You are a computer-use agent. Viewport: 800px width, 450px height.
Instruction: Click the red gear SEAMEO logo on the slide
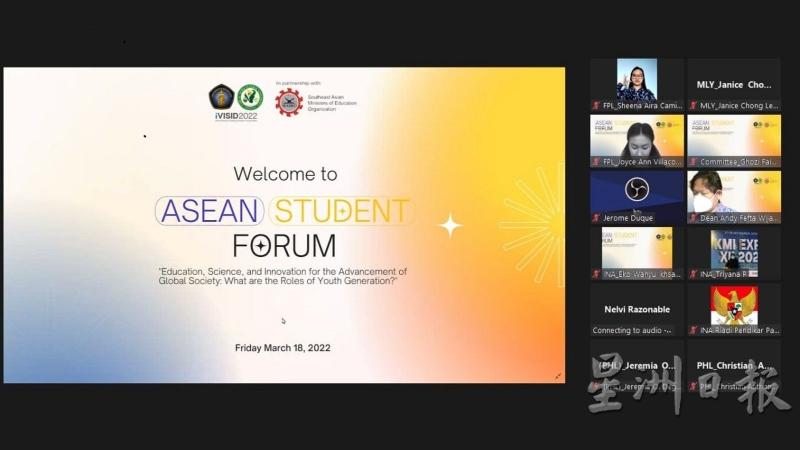point(289,103)
